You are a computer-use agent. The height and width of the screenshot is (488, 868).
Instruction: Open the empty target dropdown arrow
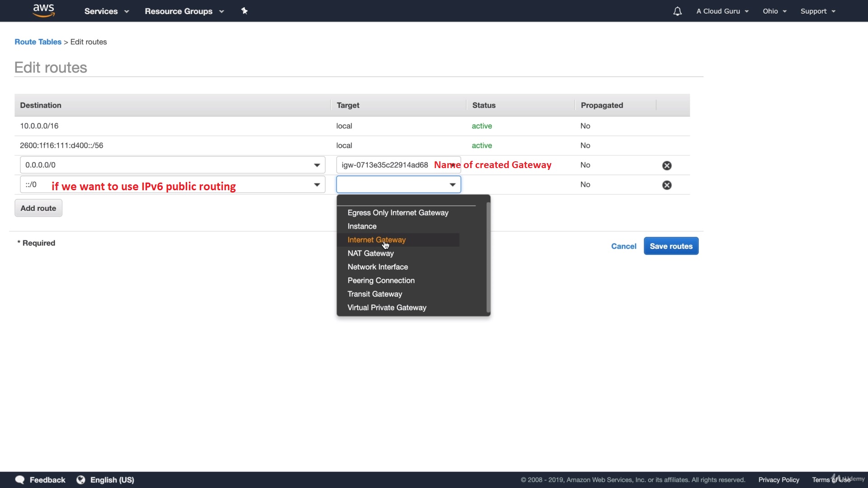coord(452,185)
